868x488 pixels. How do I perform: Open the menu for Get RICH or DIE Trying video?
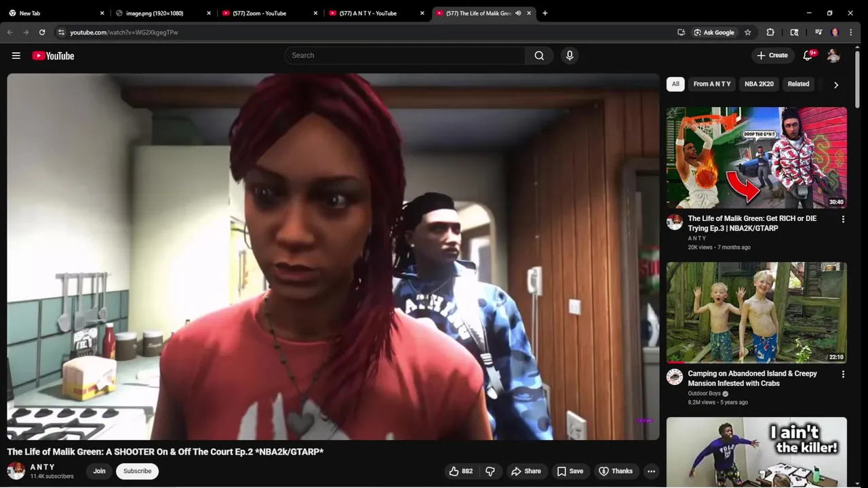coord(843,220)
